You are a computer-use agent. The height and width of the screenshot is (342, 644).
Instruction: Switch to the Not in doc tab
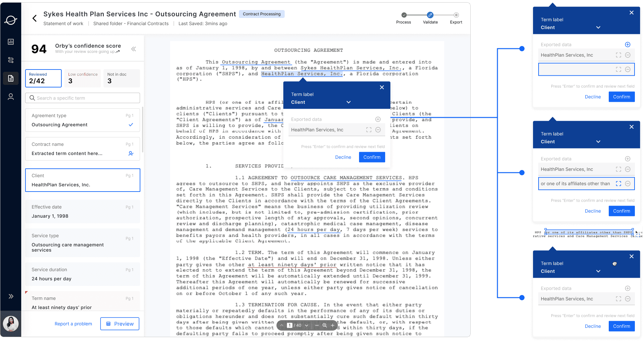pyautogui.click(x=122, y=78)
